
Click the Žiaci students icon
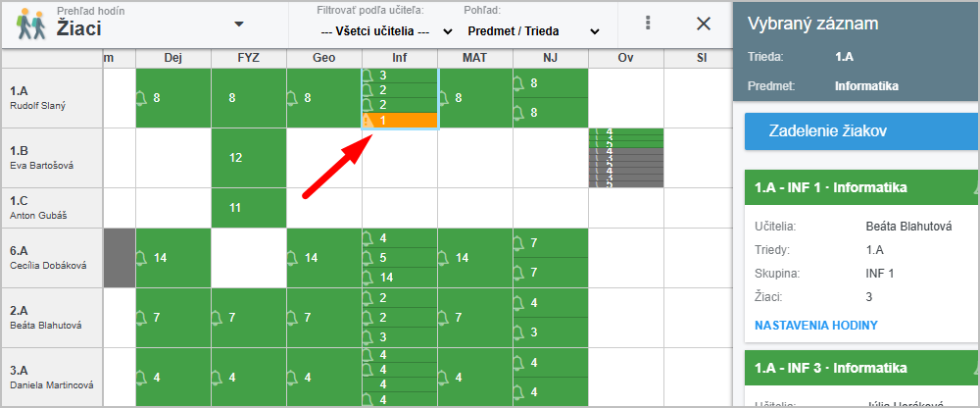point(31,24)
